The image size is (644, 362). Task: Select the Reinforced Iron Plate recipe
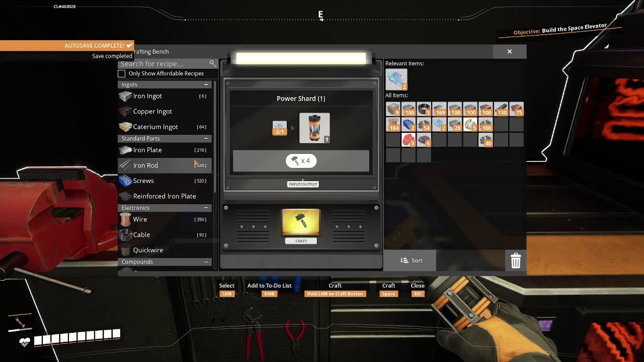tap(165, 196)
